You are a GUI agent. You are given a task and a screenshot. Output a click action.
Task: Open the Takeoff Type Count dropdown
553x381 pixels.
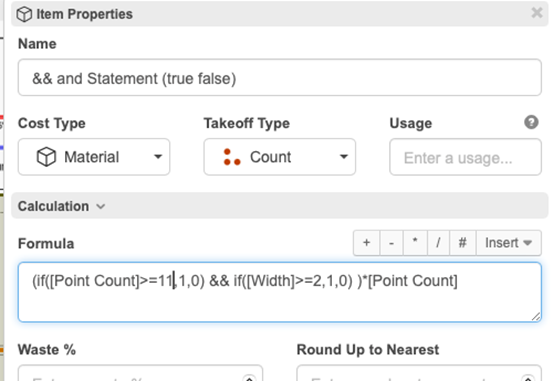[x=279, y=157]
